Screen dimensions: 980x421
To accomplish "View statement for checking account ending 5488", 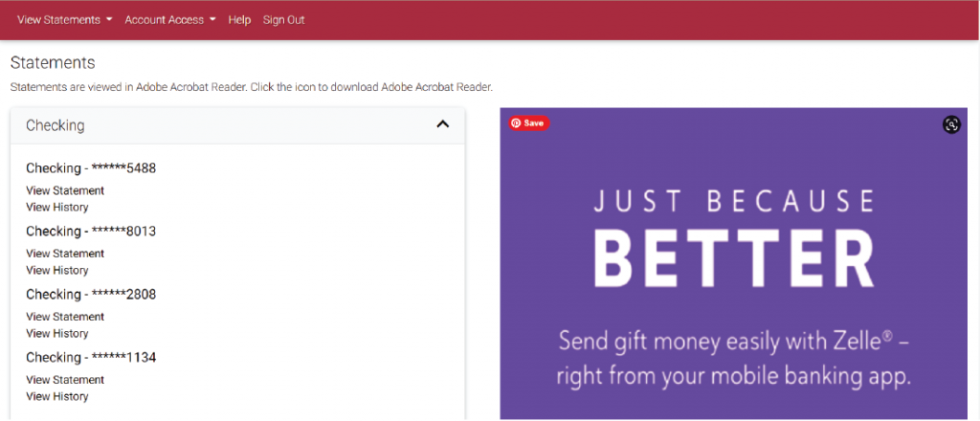I will 65,190.
